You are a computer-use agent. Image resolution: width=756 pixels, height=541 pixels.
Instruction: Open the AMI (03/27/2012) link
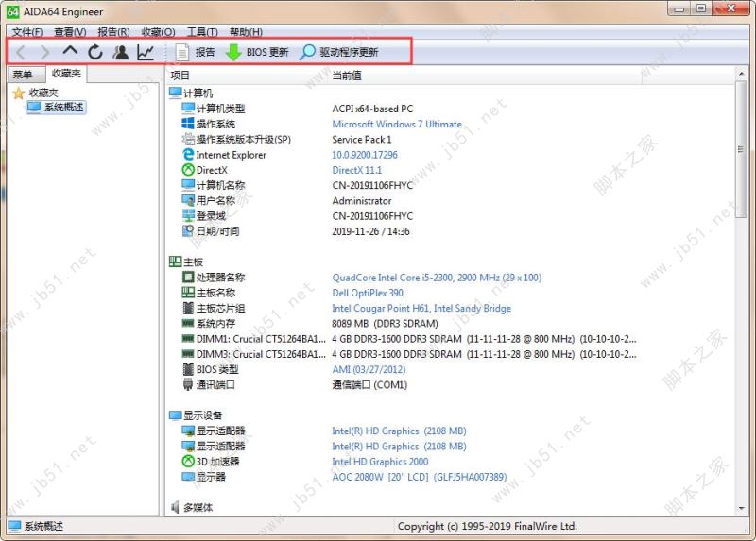pyautogui.click(x=369, y=369)
